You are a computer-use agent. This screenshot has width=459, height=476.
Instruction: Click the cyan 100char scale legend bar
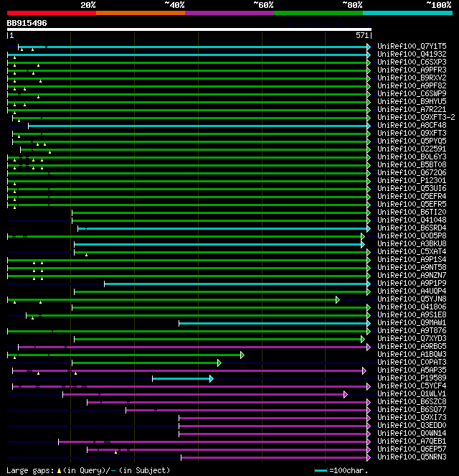tap(321, 470)
